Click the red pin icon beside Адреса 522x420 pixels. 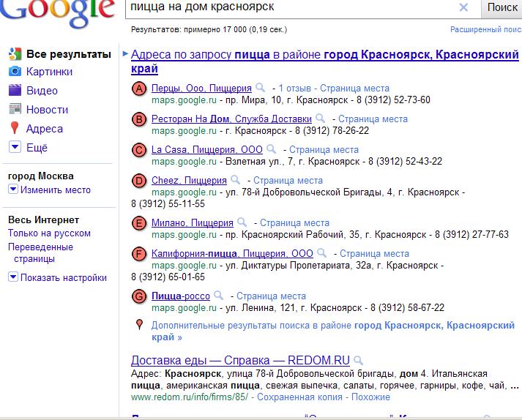pyautogui.click(x=15, y=128)
